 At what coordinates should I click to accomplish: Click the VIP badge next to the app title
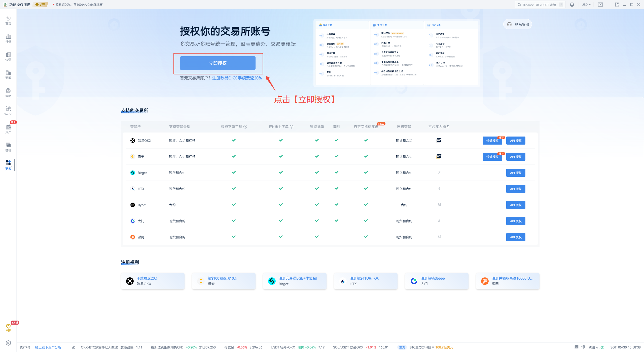(x=40, y=4)
